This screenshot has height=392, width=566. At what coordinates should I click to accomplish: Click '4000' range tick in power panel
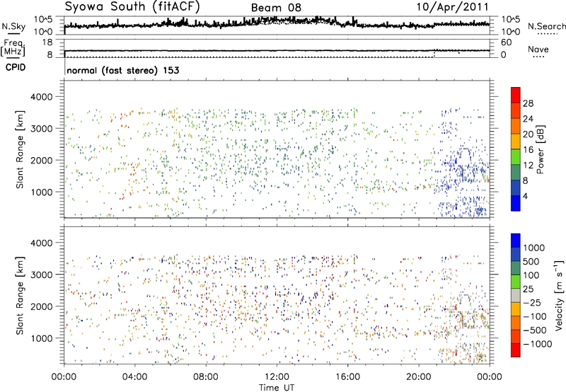click(x=42, y=97)
